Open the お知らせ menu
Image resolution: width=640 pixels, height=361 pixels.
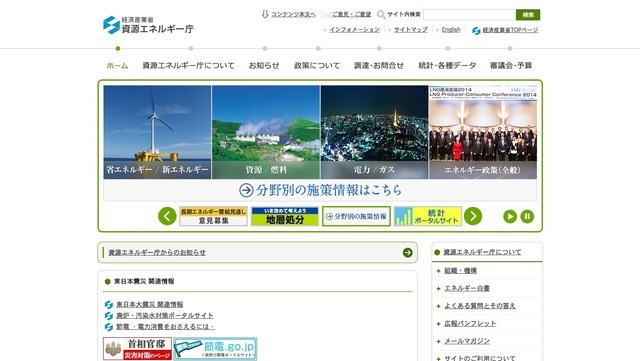click(264, 65)
